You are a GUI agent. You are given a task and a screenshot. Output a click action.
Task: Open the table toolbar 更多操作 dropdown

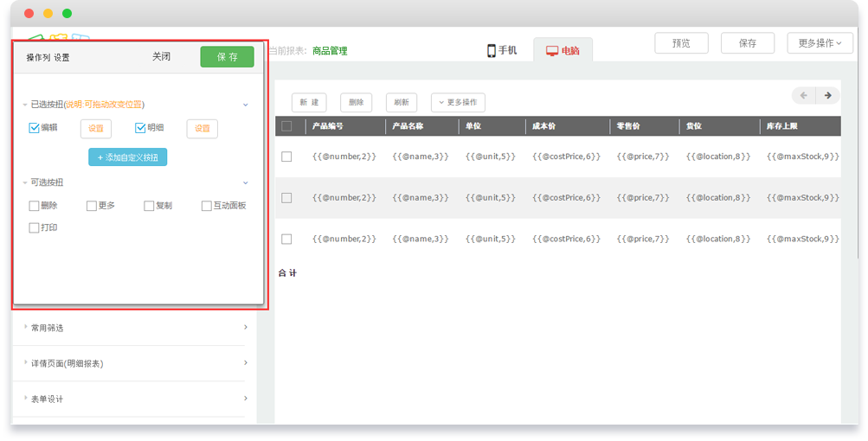(458, 102)
